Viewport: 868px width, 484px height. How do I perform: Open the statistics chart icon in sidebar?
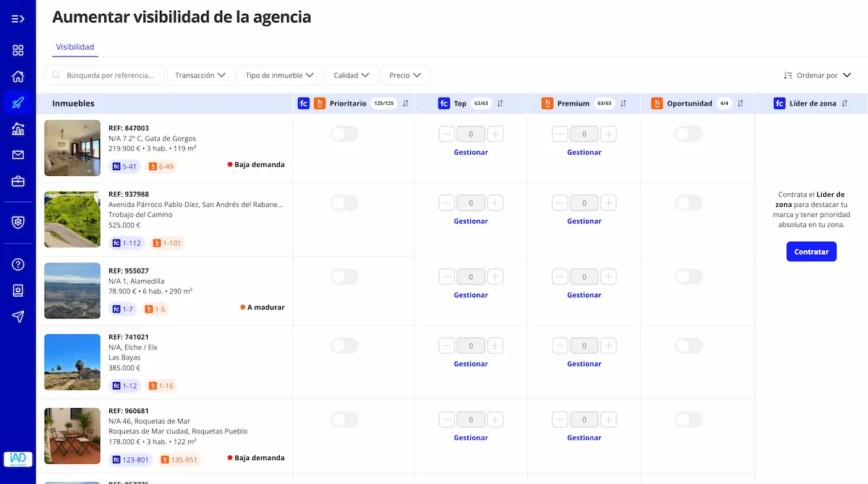pos(18,129)
